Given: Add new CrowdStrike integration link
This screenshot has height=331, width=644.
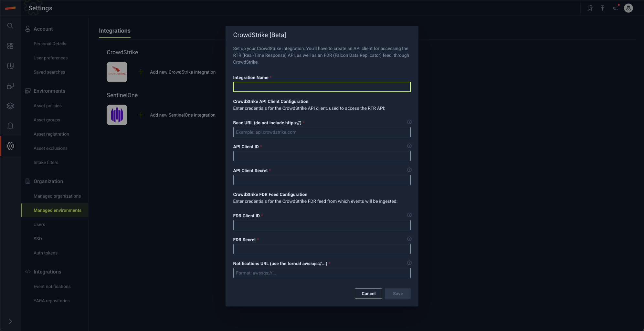Looking at the screenshot, I should pyautogui.click(x=183, y=72).
